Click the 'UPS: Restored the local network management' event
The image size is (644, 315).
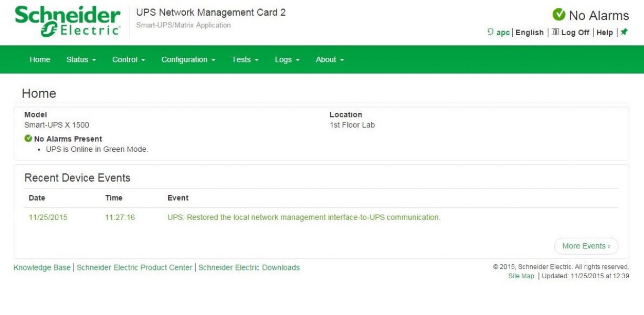[304, 217]
